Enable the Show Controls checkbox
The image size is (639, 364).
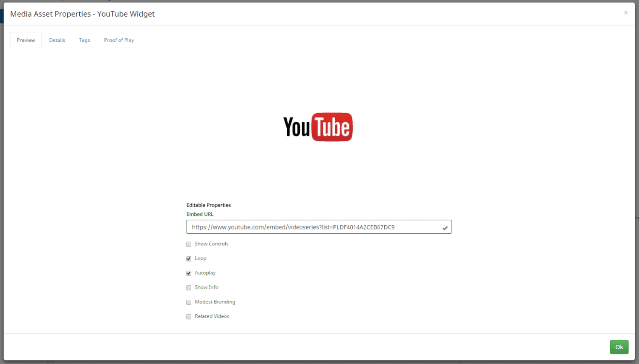point(189,244)
